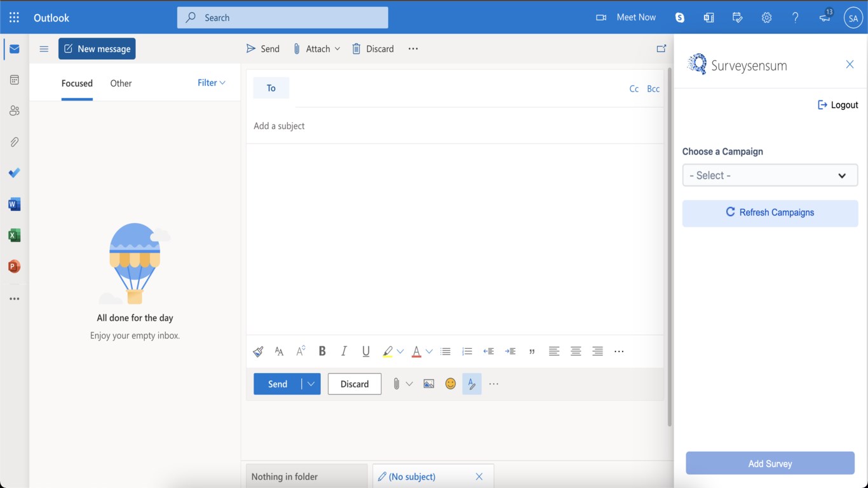
Task: Insert pictures inline
Action: coord(429,384)
